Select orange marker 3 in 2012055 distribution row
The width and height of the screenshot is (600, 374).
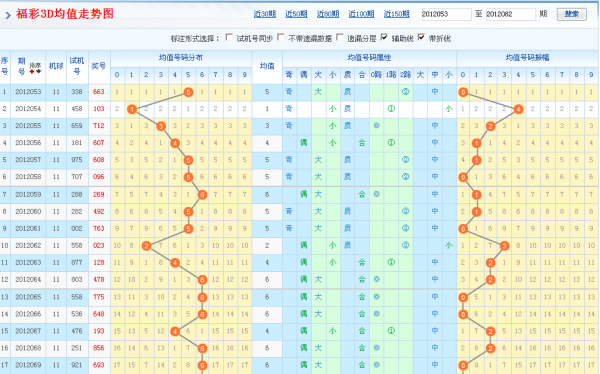click(x=161, y=126)
